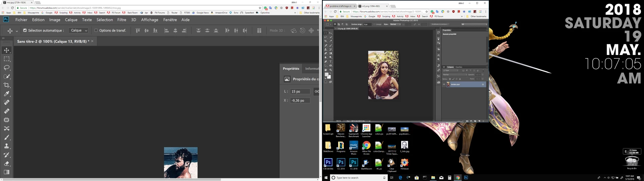Click the L width field showing 15 po
The height and width of the screenshot is (181, 644).
pyautogui.click(x=300, y=92)
